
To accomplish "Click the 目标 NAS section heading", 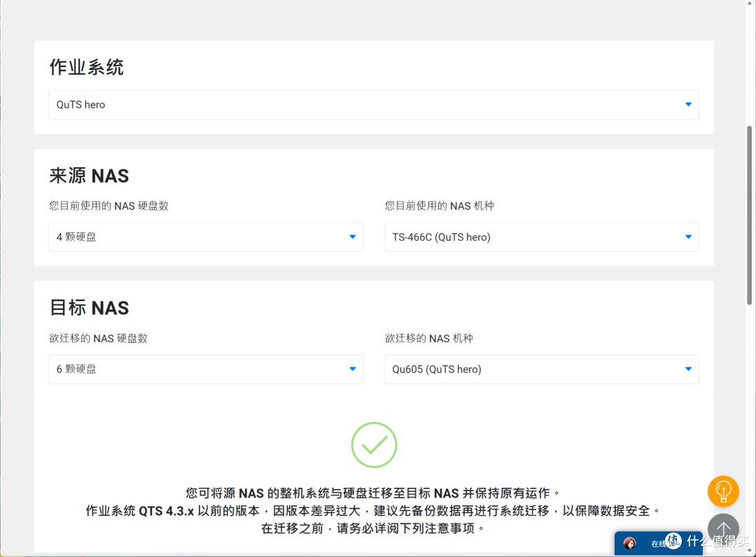I will click(89, 307).
